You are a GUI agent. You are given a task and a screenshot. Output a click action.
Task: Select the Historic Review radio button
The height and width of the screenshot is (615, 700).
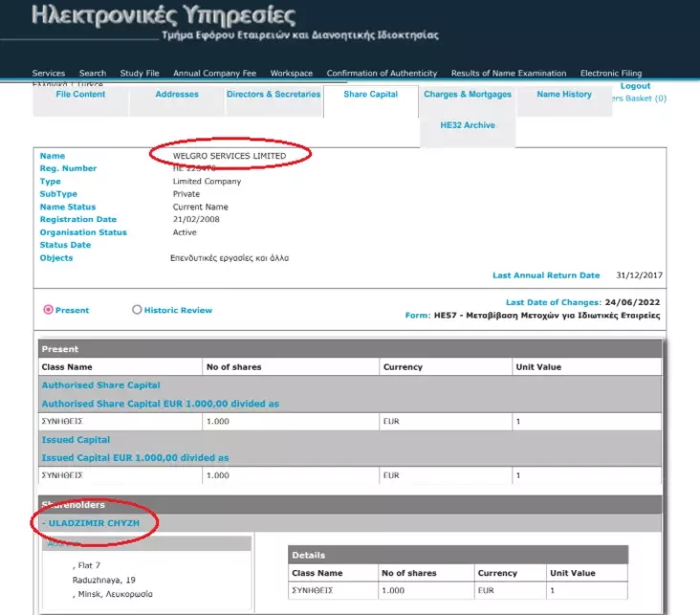(137, 310)
